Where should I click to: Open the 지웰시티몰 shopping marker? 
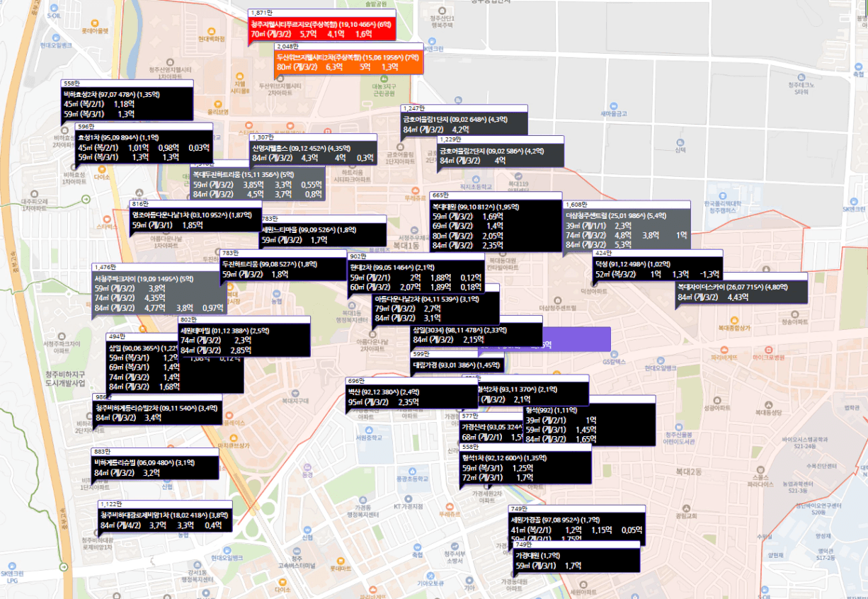click(x=239, y=83)
